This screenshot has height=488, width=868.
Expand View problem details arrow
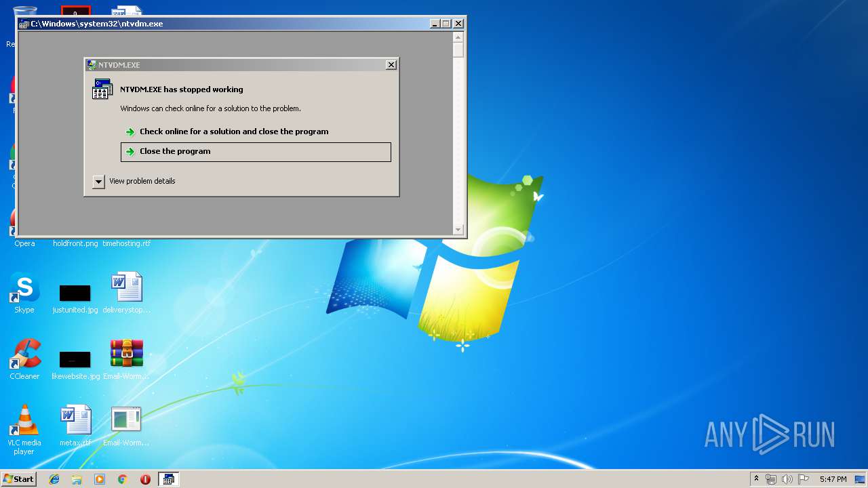click(98, 181)
